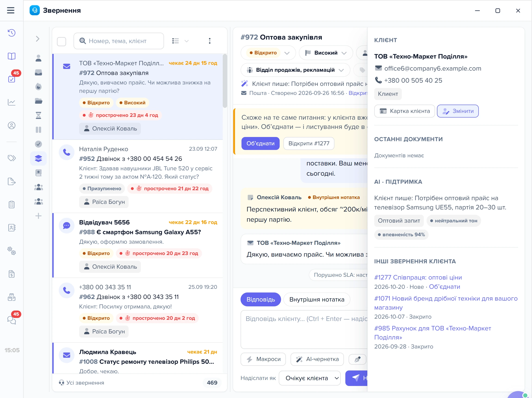
Task: Click the attachment pin icon beside AI-чернетка
Action: 357,359
